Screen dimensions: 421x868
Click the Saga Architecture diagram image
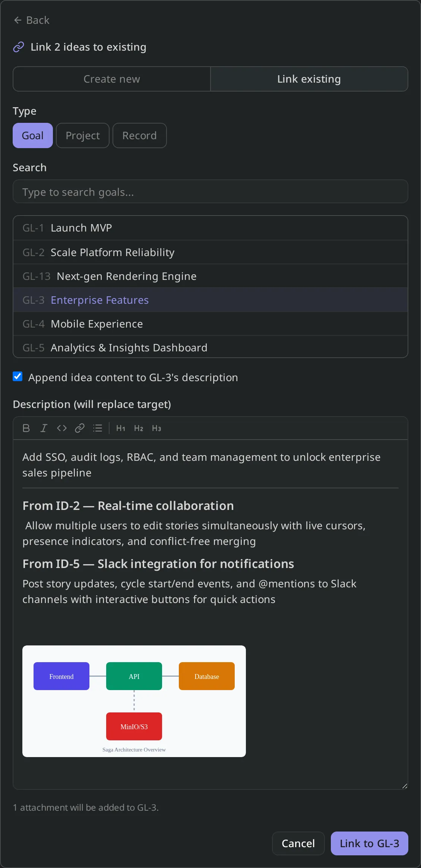pyautogui.click(x=134, y=701)
